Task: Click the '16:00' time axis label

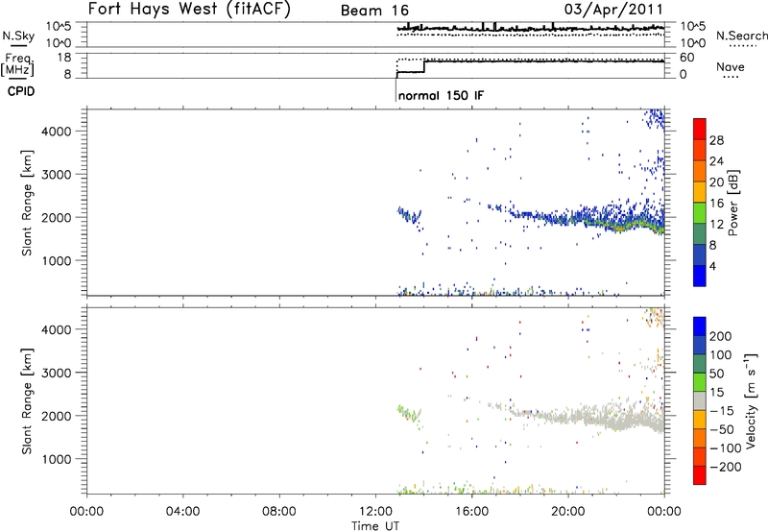Action: pyautogui.click(x=471, y=511)
